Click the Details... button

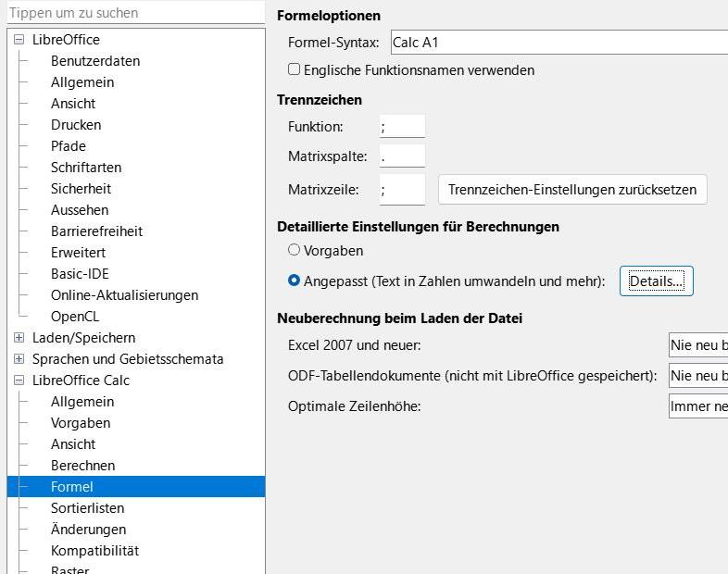656,281
